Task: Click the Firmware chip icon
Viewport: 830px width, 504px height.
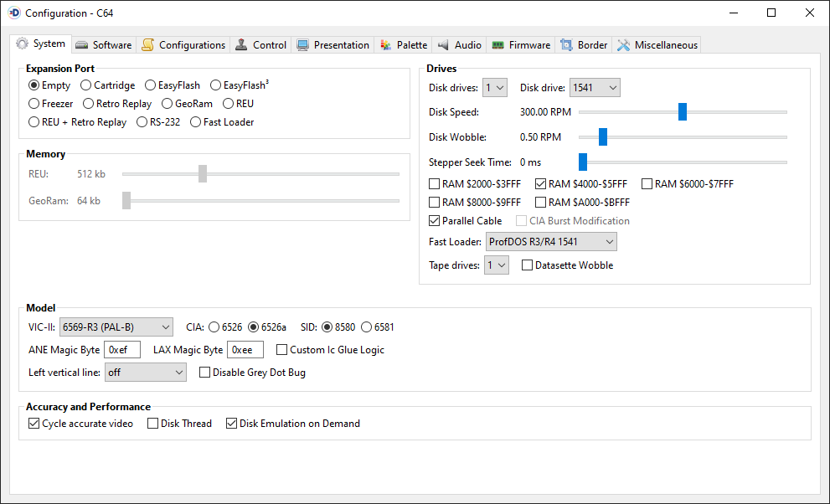Action: pos(497,45)
